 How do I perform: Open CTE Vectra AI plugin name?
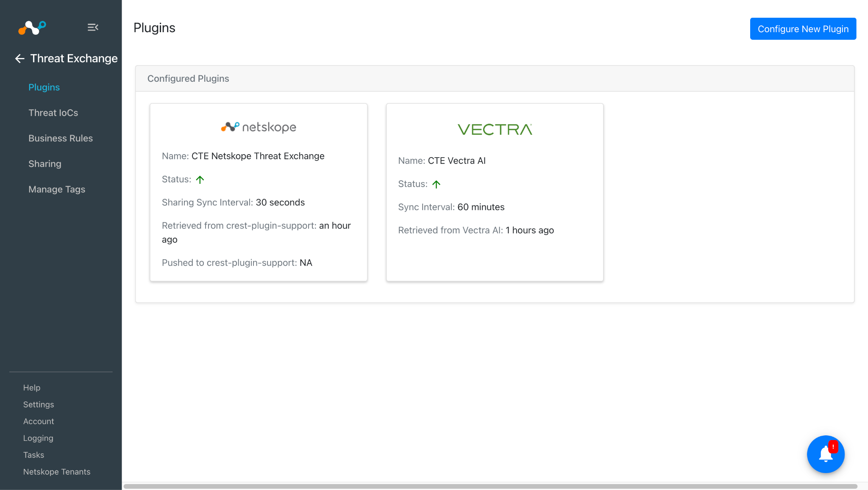coord(456,161)
